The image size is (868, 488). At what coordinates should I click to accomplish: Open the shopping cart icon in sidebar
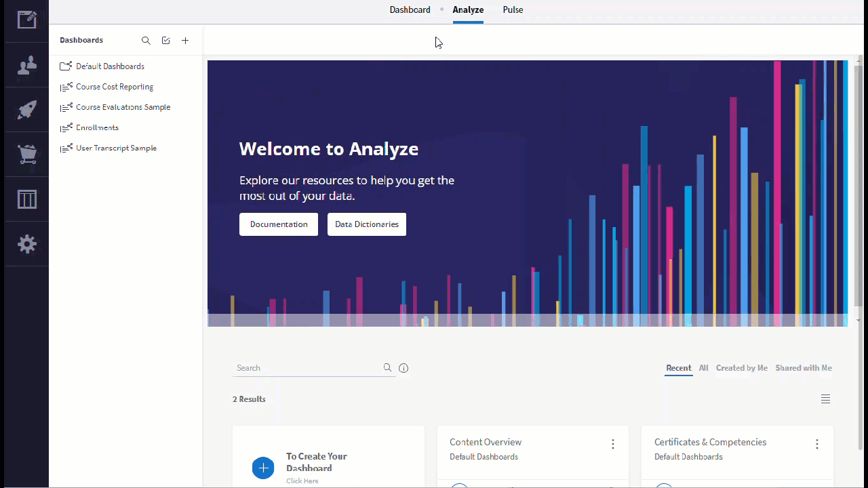(27, 155)
